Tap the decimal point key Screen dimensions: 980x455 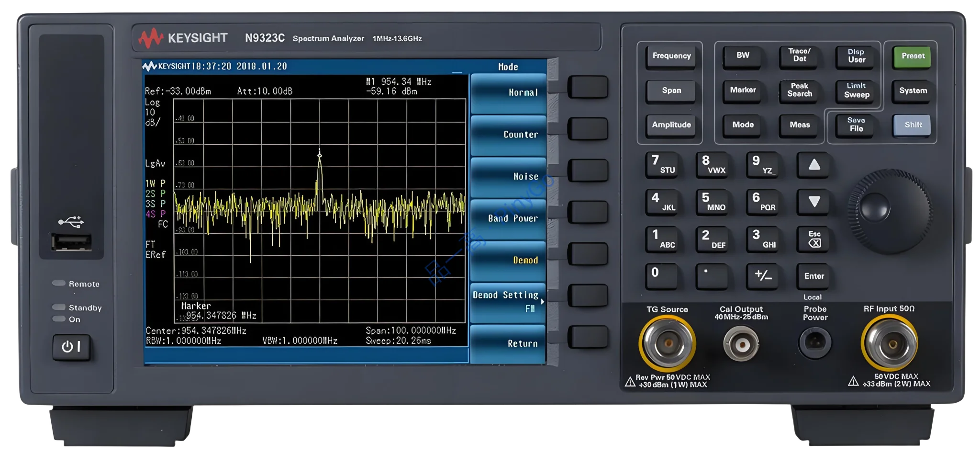[713, 276]
